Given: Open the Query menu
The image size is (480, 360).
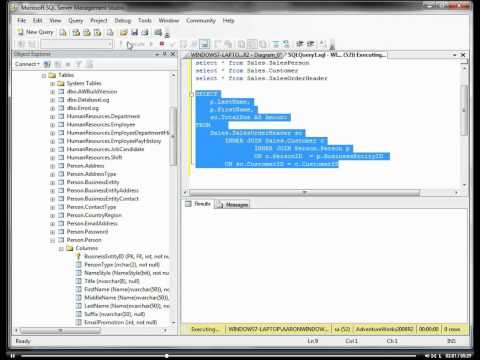Looking at the screenshot, I should pos(75,20).
